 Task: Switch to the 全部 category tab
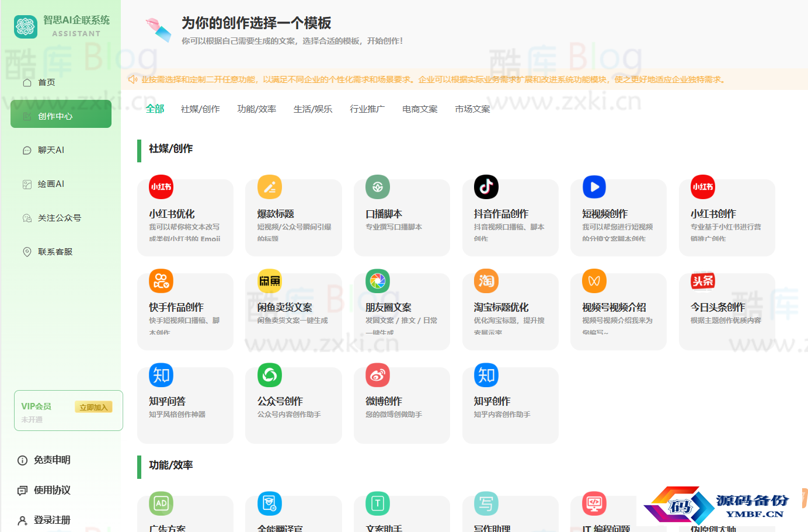[155, 109]
